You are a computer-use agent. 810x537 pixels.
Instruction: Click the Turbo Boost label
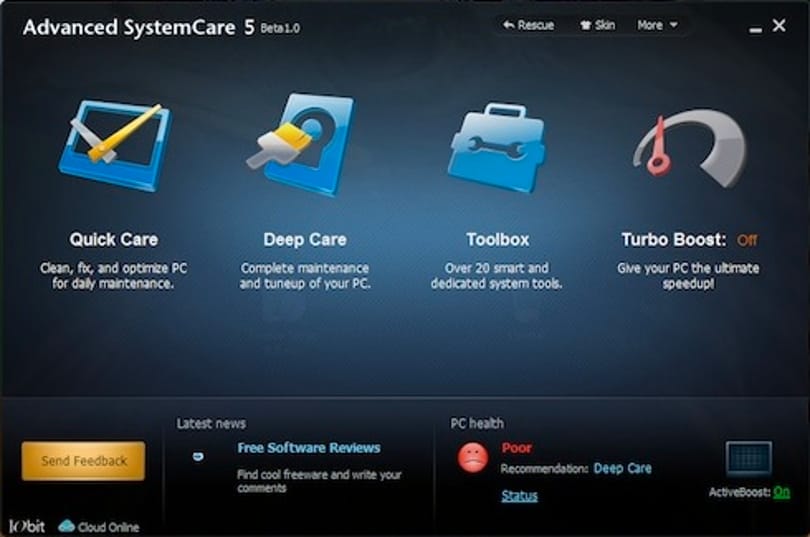pos(674,240)
